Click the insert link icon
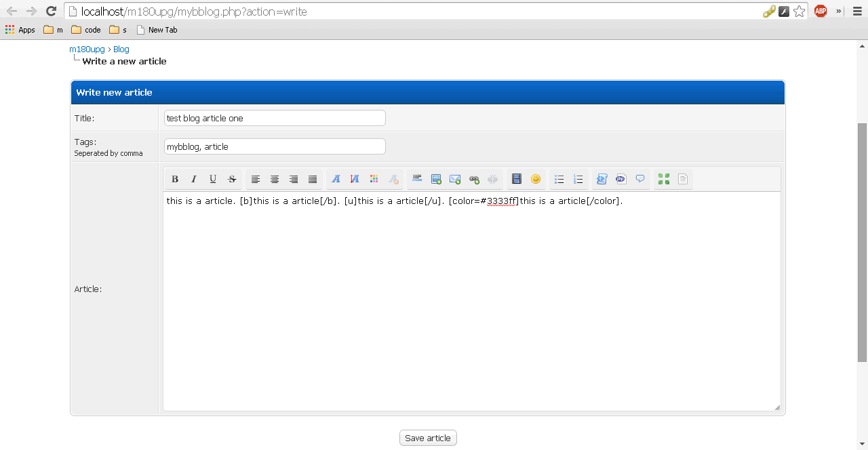 (x=474, y=179)
